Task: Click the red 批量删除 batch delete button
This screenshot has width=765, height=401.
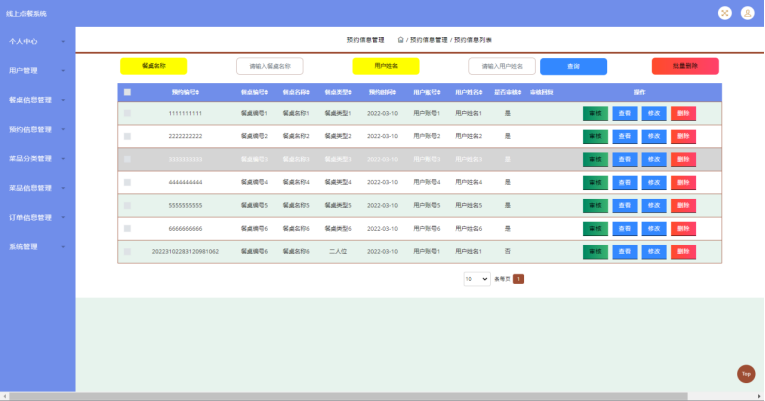Action: 685,66
